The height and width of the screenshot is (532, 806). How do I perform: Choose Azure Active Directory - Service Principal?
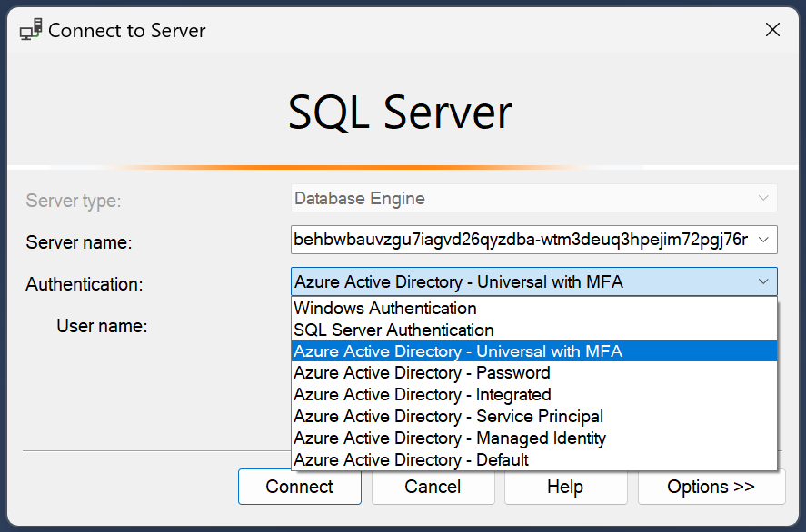point(534,417)
